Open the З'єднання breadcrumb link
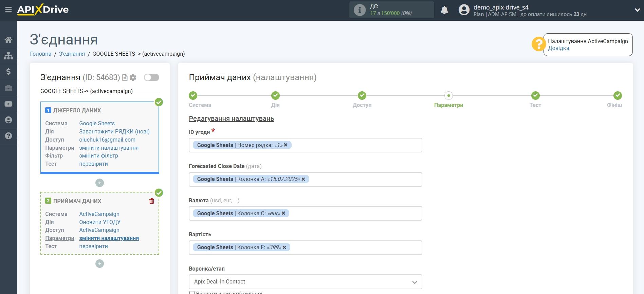Viewport: 644px width, 294px height. (72, 54)
